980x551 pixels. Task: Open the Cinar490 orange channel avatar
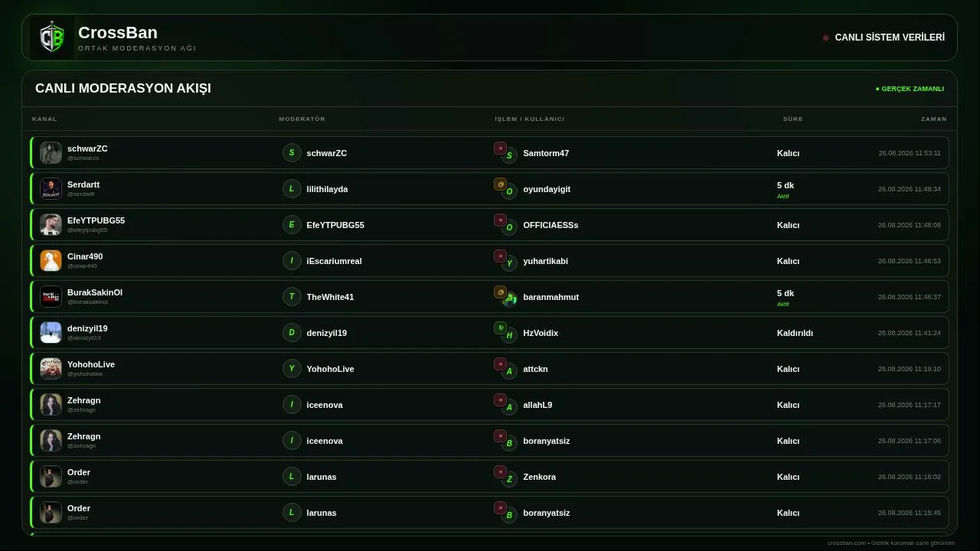(51, 261)
